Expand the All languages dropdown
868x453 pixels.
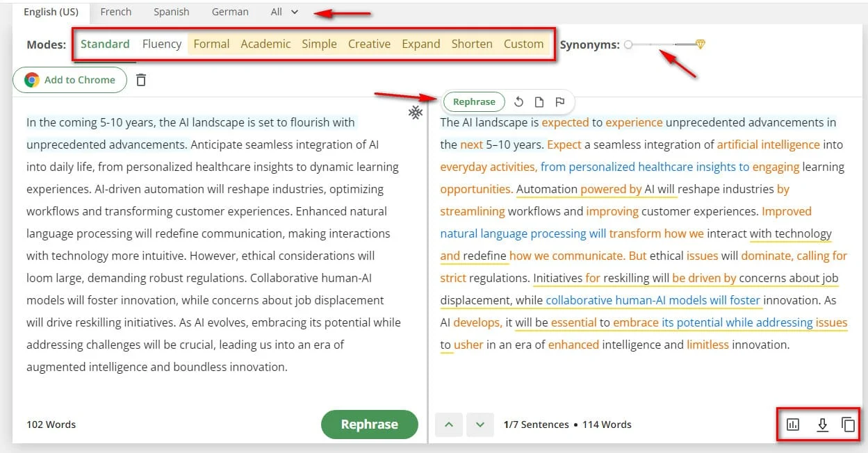coord(284,12)
